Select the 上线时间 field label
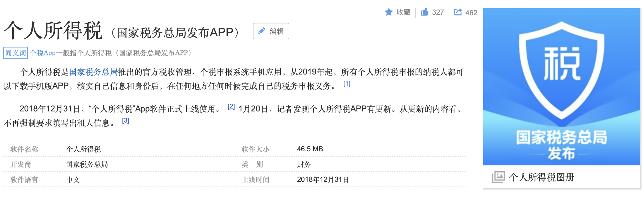The width and height of the screenshot is (644, 200). [255, 179]
